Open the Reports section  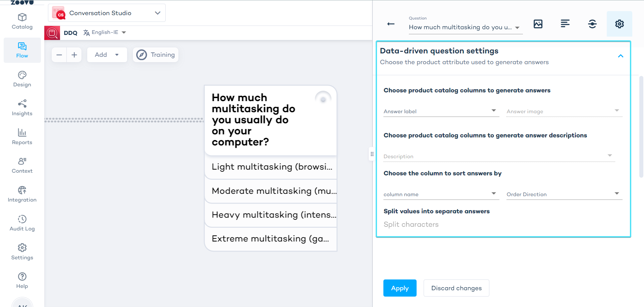pos(22,136)
